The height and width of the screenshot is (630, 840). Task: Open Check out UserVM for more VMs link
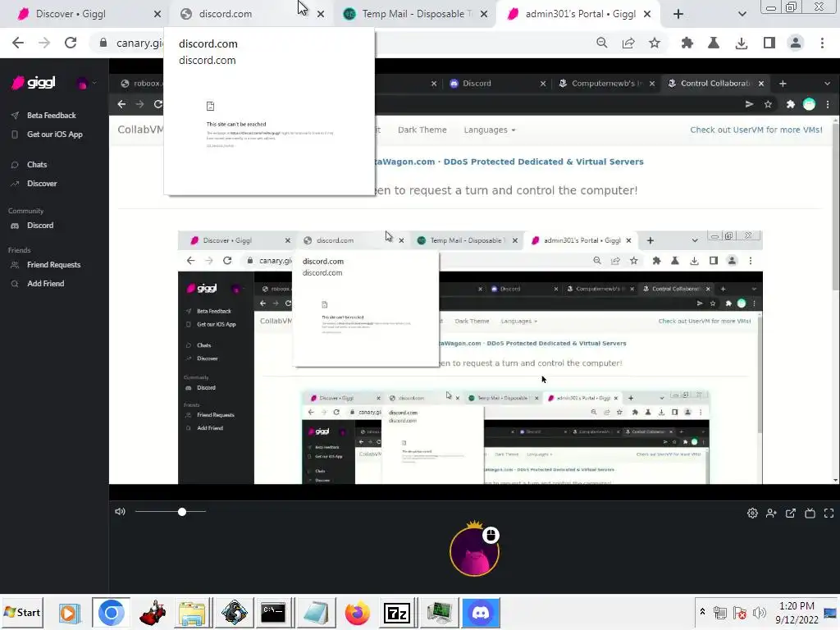click(756, 130)
